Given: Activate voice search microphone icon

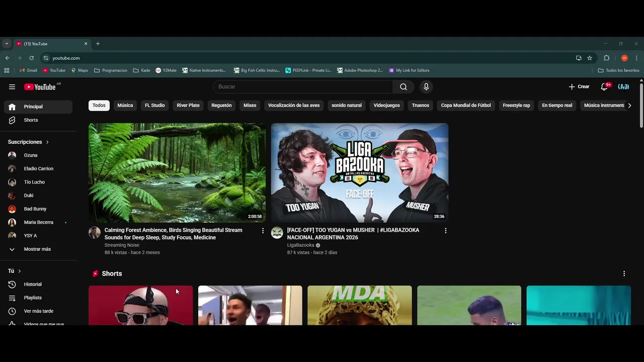Looking at the screenshot, I should 426,87.
